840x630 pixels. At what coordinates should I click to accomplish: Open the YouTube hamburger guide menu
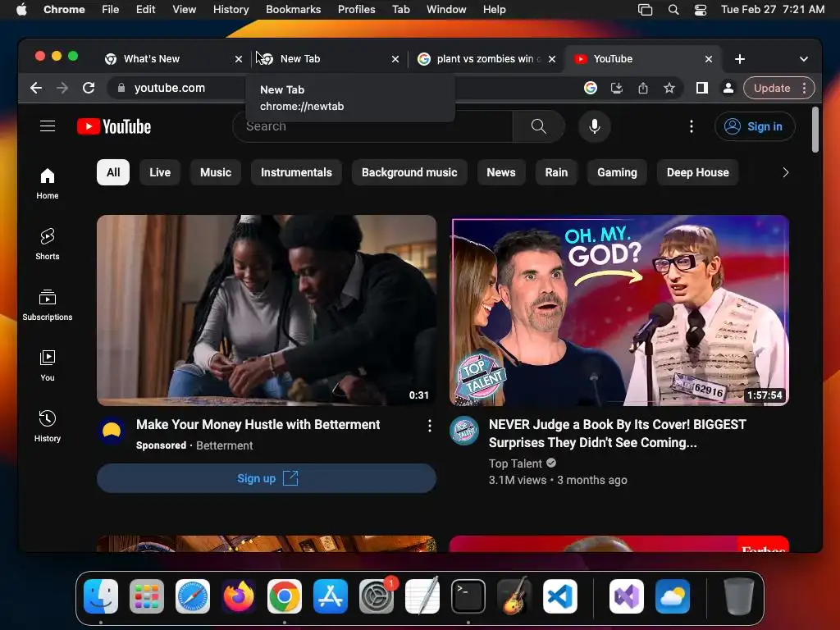click(48, 126)
